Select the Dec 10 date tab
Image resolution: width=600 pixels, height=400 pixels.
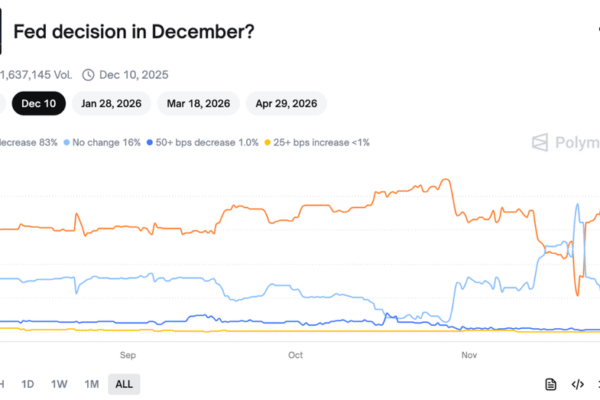(x=37, y=103)
